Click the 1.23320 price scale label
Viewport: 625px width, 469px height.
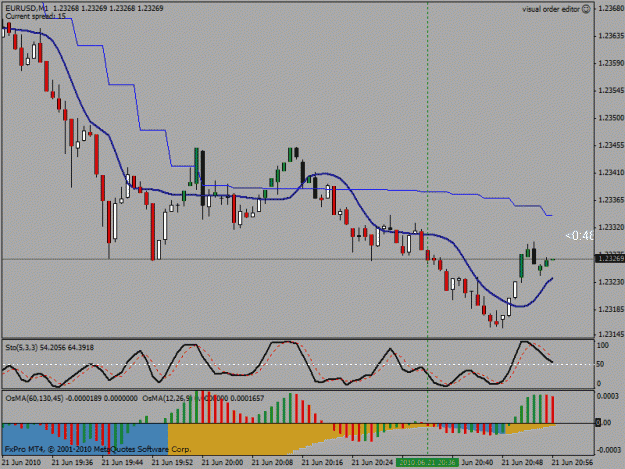(x=611, y=227)
